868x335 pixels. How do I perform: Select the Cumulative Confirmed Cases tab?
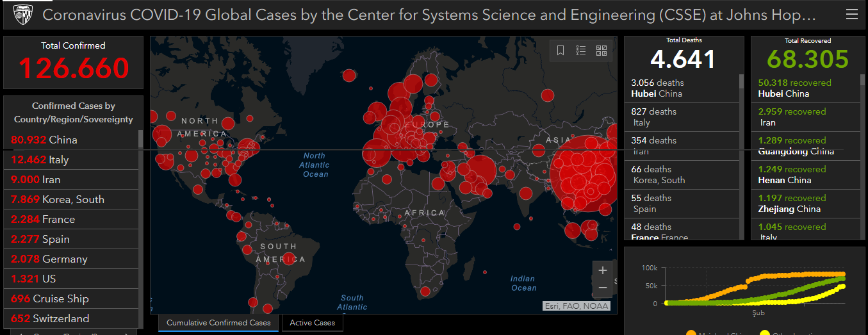pyautogui.click(x=218, y=323)
